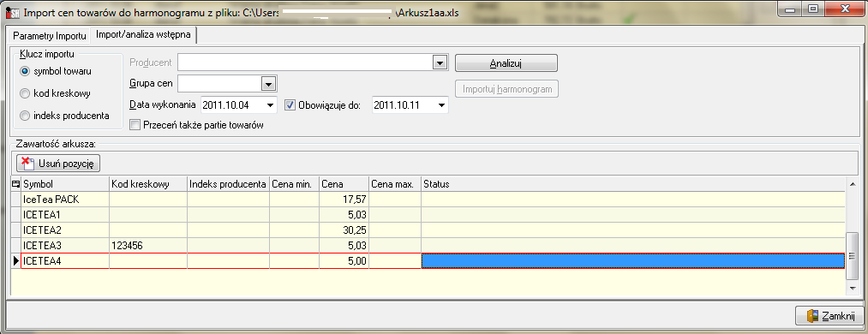Click the row pointer arrow for ICETEA4
This screenshot has height=334, width=868.
pos(15,261)
